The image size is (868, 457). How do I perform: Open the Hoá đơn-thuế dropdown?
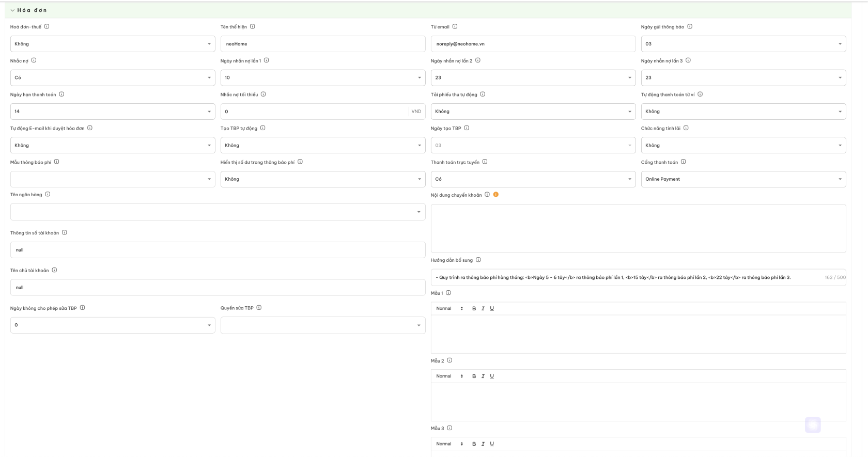(x=113, y=44)
